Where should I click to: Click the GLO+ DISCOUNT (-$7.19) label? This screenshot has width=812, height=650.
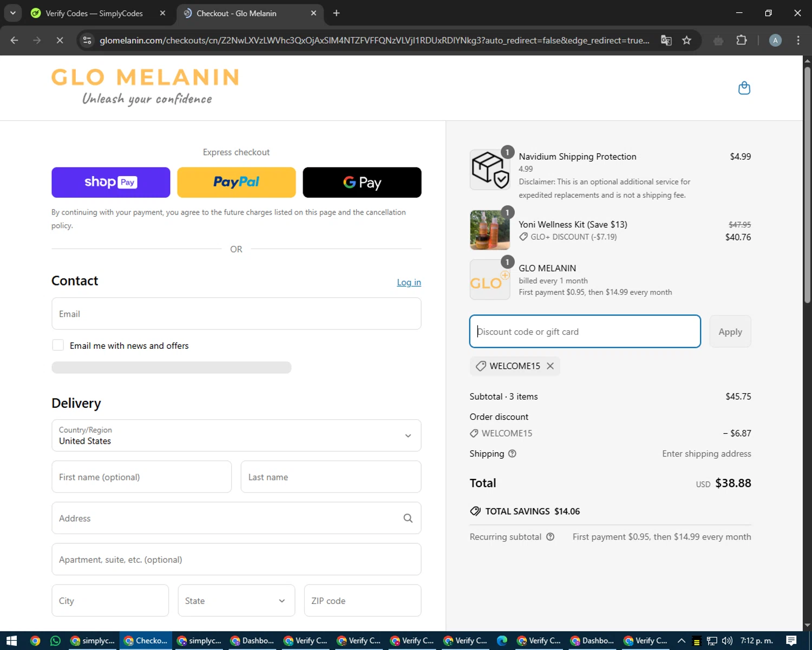click(574, 237)
